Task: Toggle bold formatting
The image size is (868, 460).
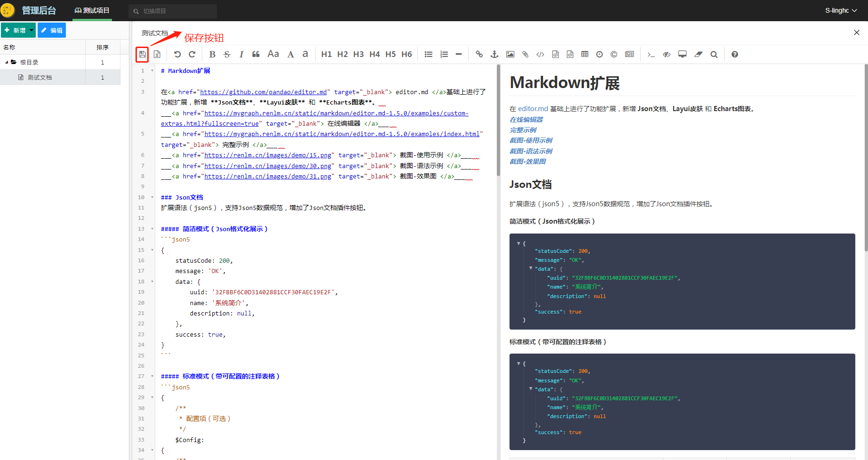Action: [x=212, y=54]
